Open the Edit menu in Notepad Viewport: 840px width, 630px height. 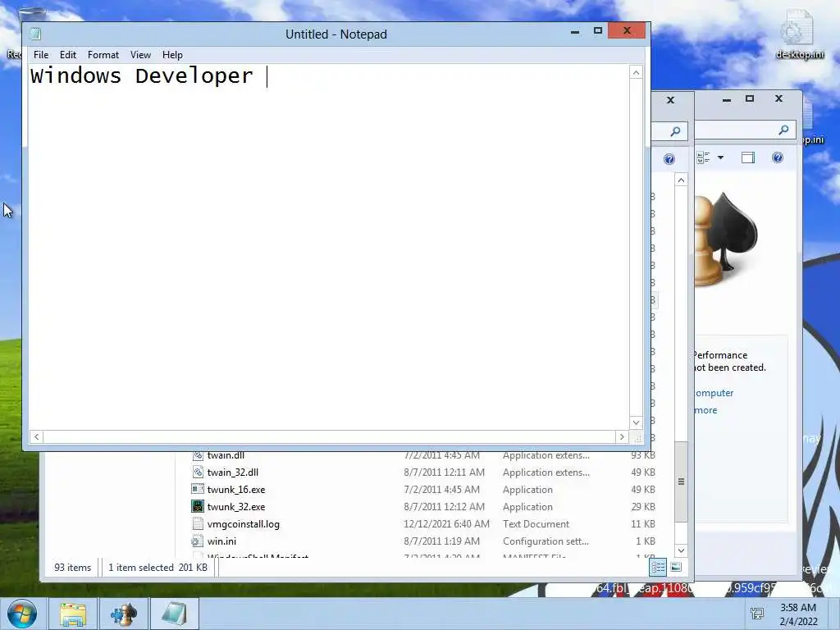67,55
